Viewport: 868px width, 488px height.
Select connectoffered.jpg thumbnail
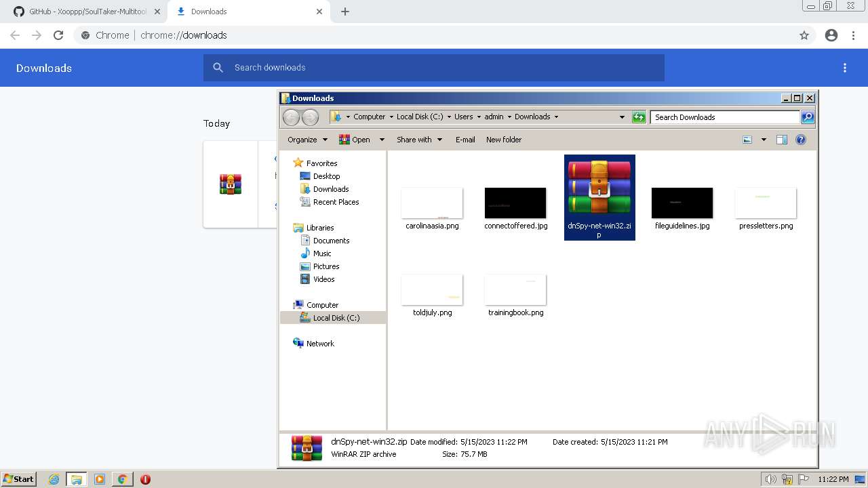pyautogui.click(x=515, y=203)
